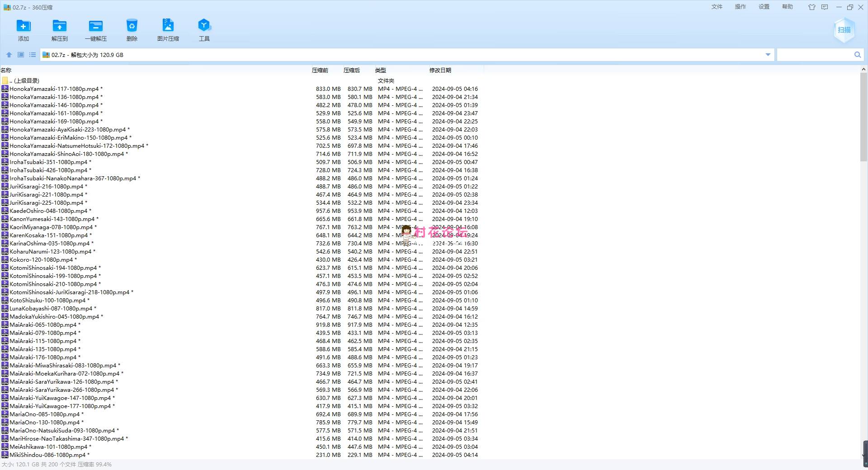This screenshot has width=868, height=470.
Task: Click the MP4 icon of MikiShindou-086-1080p.mp4
Action: pos(5,455)
